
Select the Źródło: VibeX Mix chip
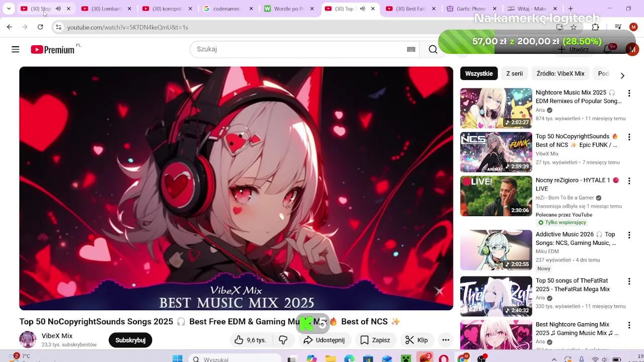click(560, 73)
